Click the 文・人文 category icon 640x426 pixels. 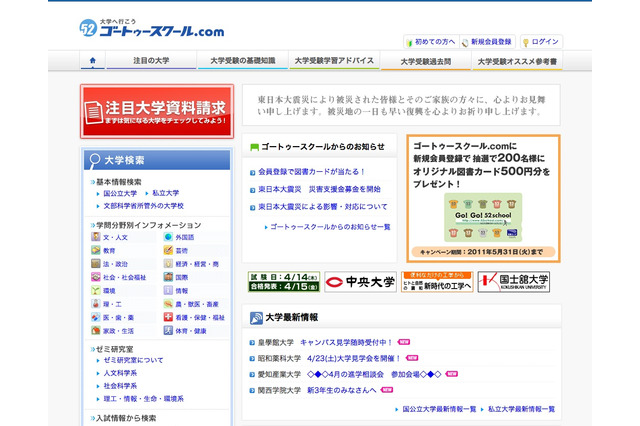(x=96, y=237)
